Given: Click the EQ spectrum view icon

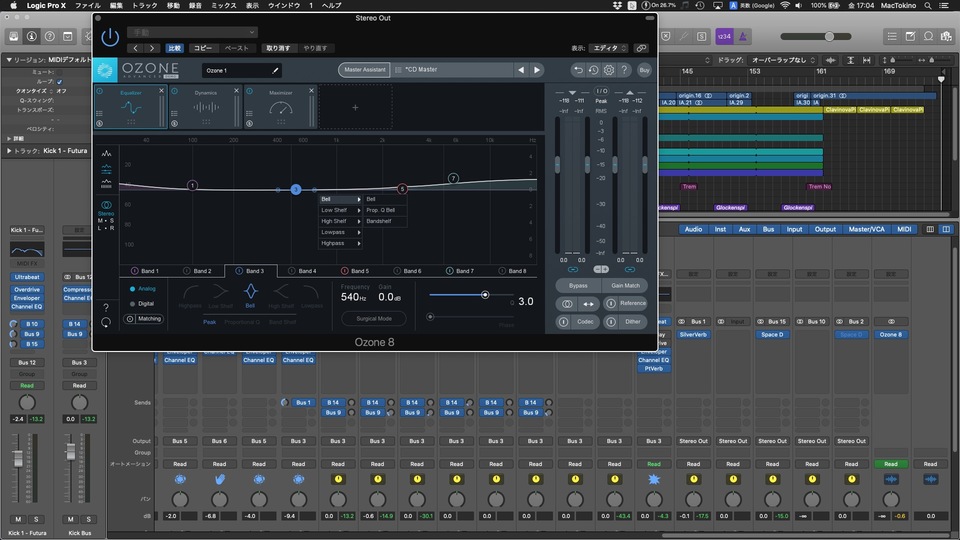Looking at the screenshot, I should click(107, 154).
